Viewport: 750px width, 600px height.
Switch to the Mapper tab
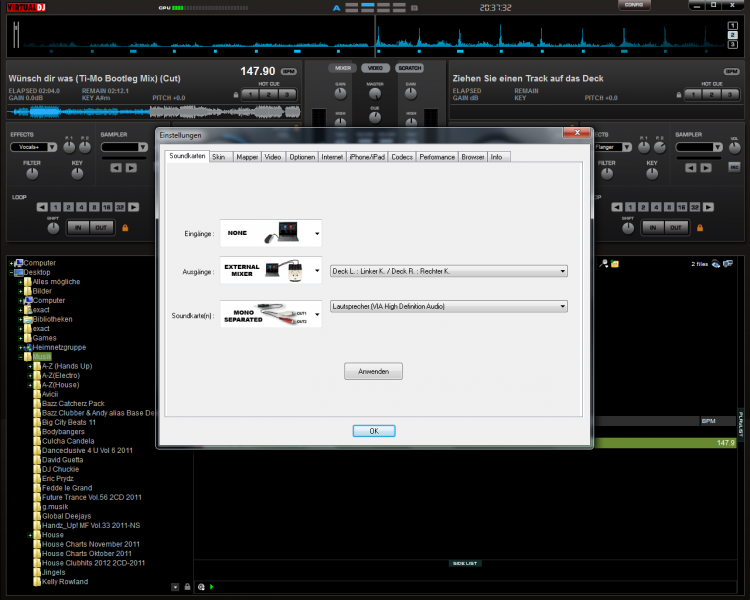[247, 157]
